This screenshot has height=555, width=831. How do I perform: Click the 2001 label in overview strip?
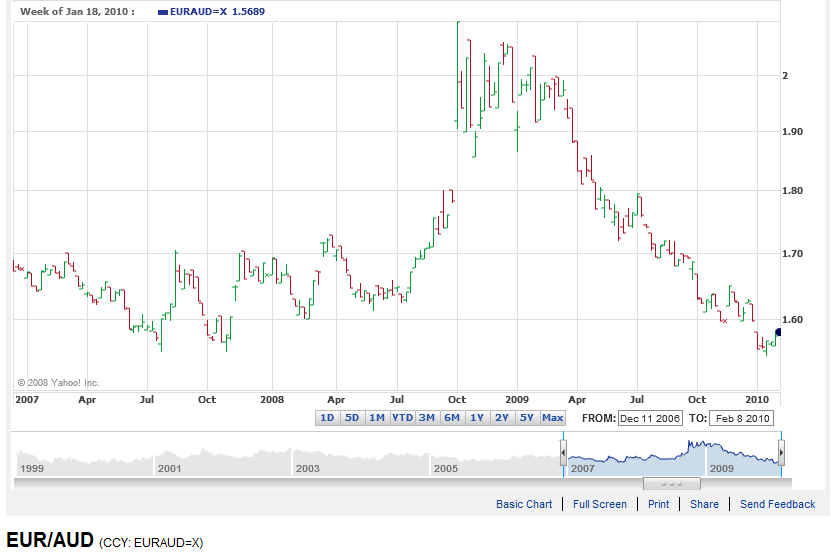[170, 469]
